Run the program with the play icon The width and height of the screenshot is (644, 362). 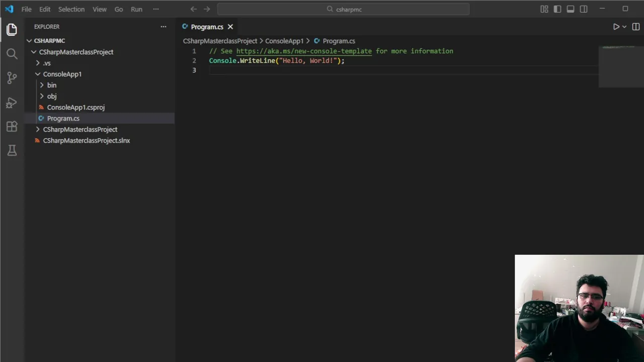[616, 27]
